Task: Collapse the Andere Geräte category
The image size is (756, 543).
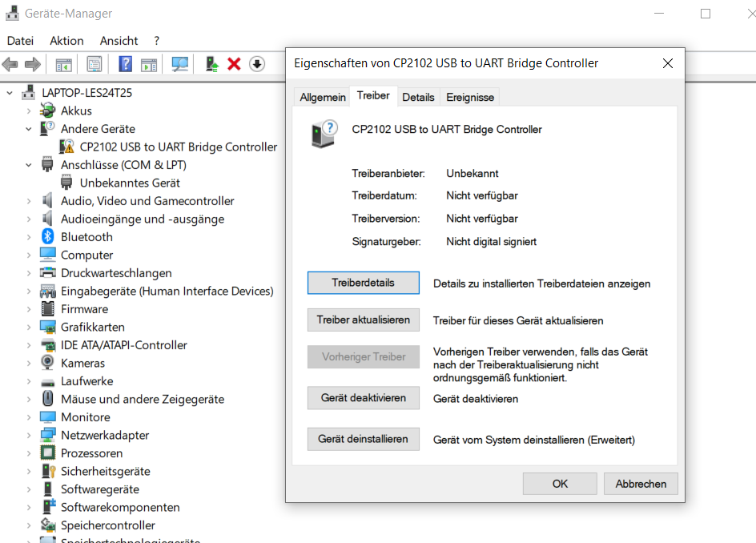Action: 29,129
